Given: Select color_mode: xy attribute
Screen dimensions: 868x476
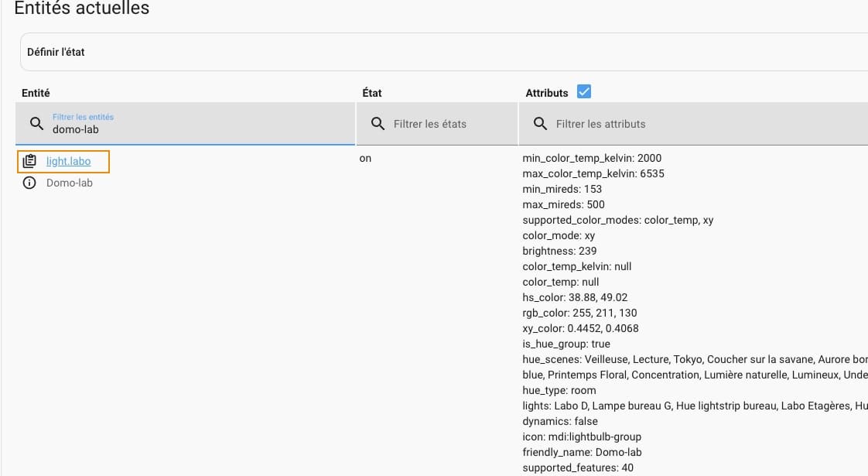Looking at the screenshot, I should point(559,236).
